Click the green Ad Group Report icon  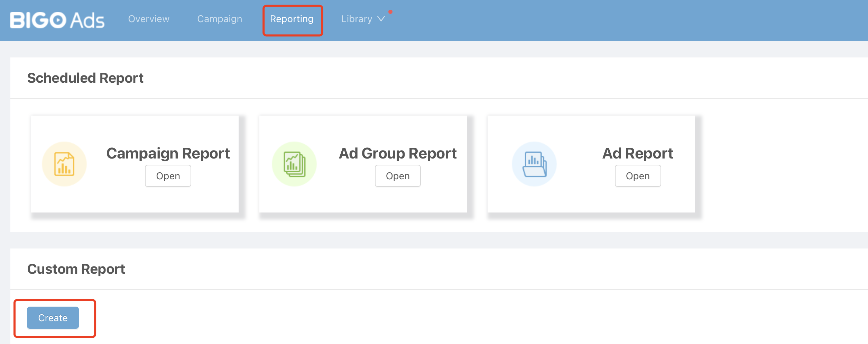click(x=294, y=164)
